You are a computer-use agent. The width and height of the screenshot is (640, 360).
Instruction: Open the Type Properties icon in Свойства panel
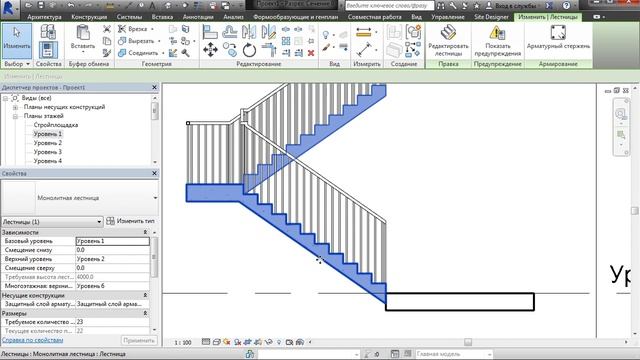(x=48, y=31)
